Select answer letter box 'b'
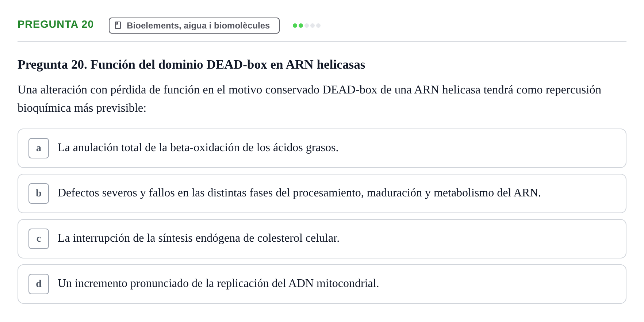 coord(39,193)
